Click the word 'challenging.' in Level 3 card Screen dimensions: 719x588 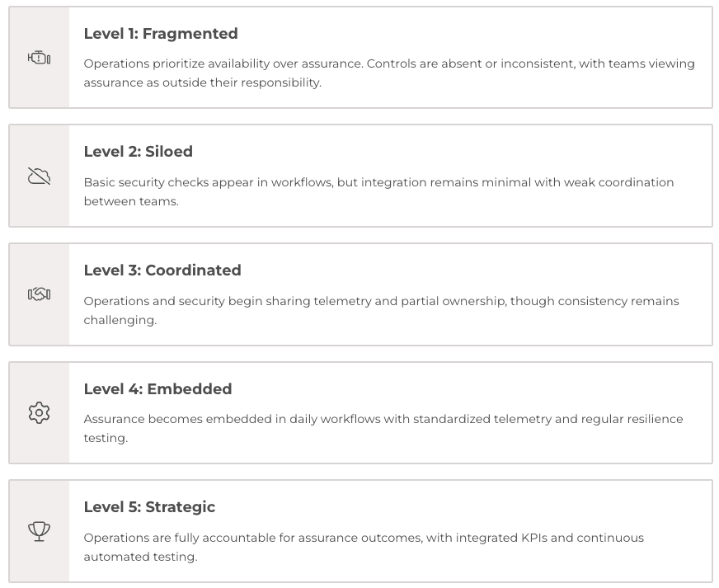[x=120, y=320]
